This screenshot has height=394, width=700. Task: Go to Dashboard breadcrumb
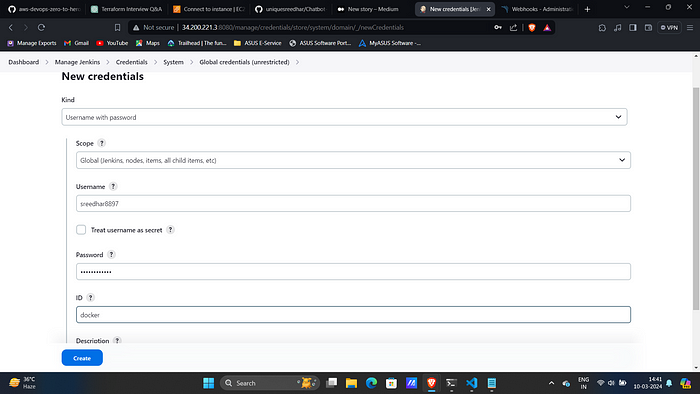[24, 62]
